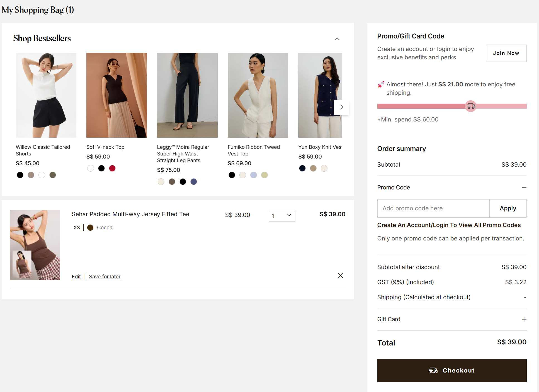Click Save for later link
Image resolution: width=539 pixels, height=392 pixels.
pos(105,277)
